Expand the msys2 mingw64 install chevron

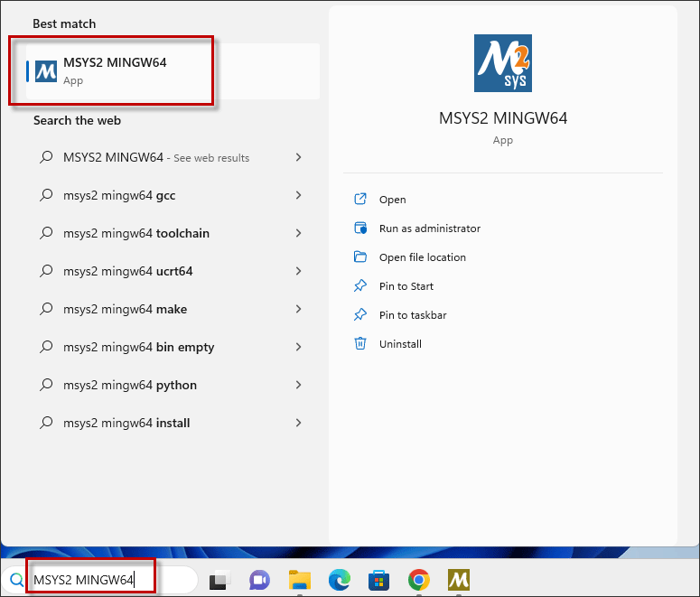pos(299,423)
